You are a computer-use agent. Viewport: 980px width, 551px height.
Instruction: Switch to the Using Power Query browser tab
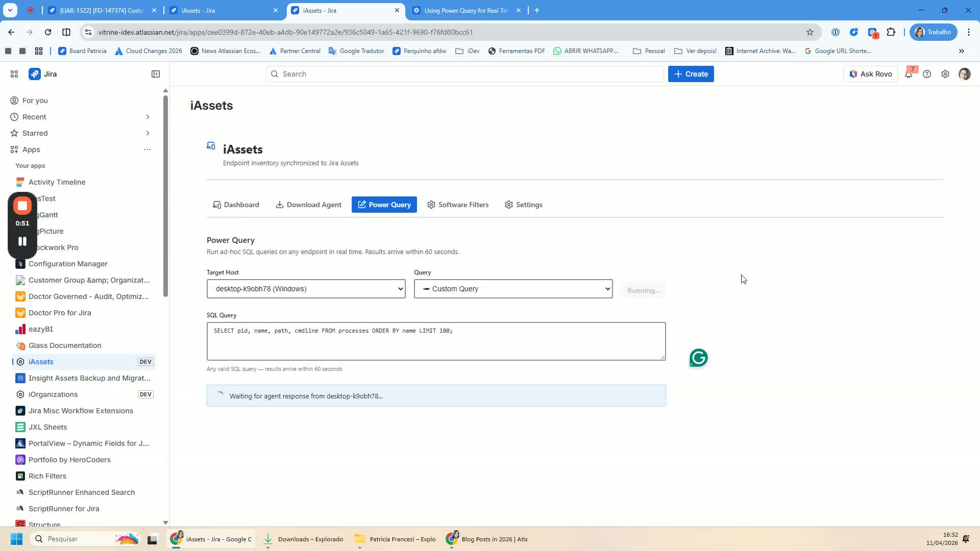467,10
